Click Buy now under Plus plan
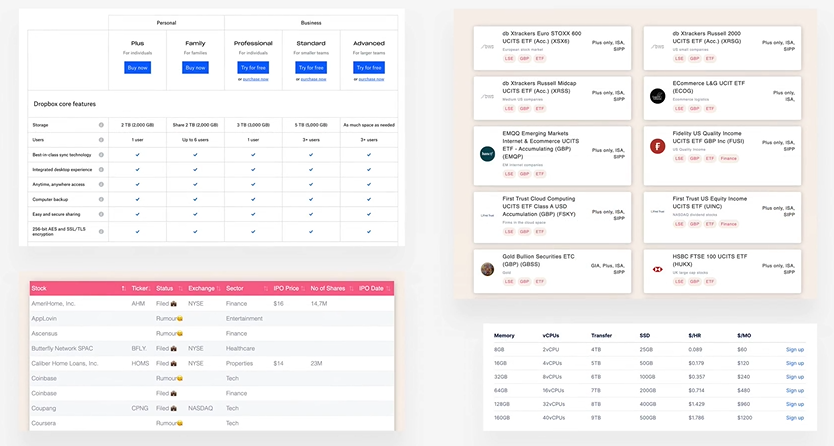This screenshot has height=446, width=834. coord(137,68)
